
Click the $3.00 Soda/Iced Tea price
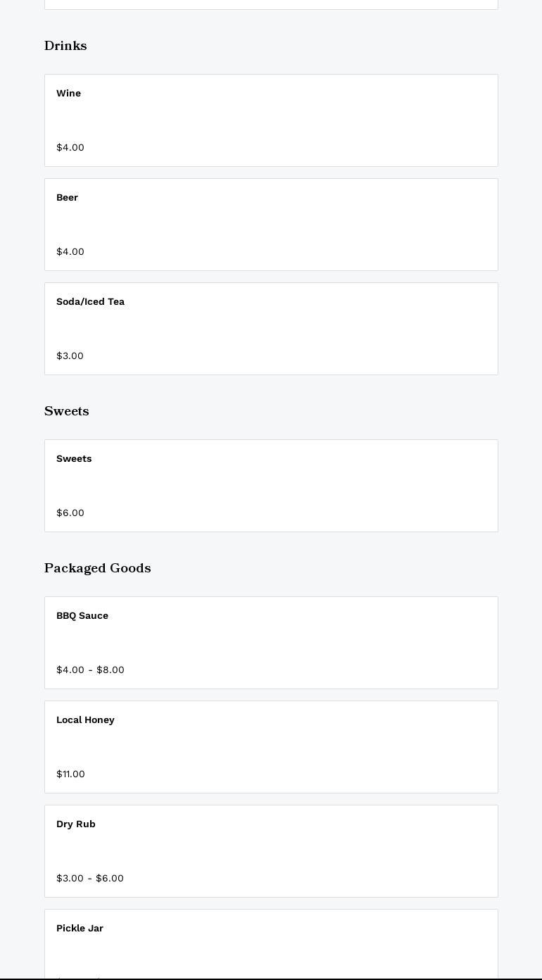click(70, 356)
